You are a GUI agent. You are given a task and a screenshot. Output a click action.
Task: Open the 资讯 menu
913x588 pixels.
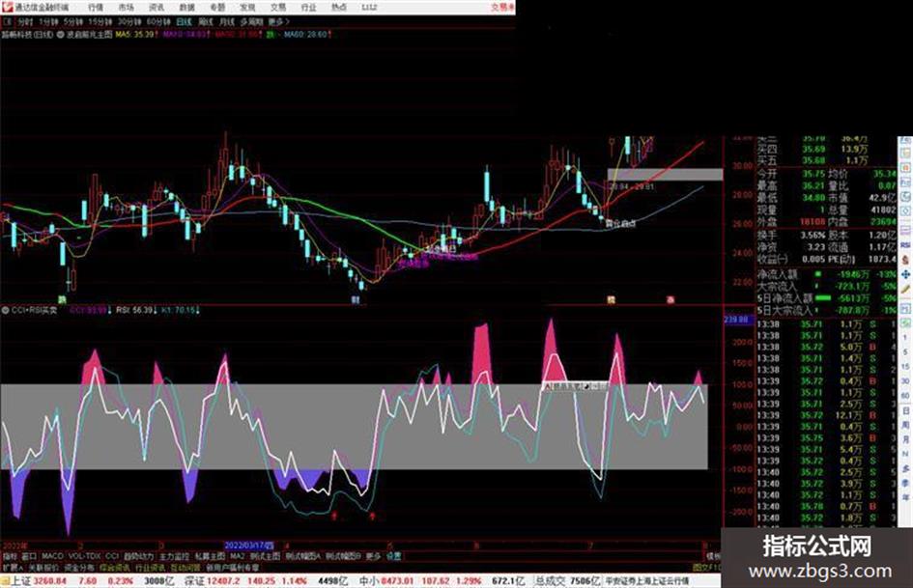(x=157, y=8)
